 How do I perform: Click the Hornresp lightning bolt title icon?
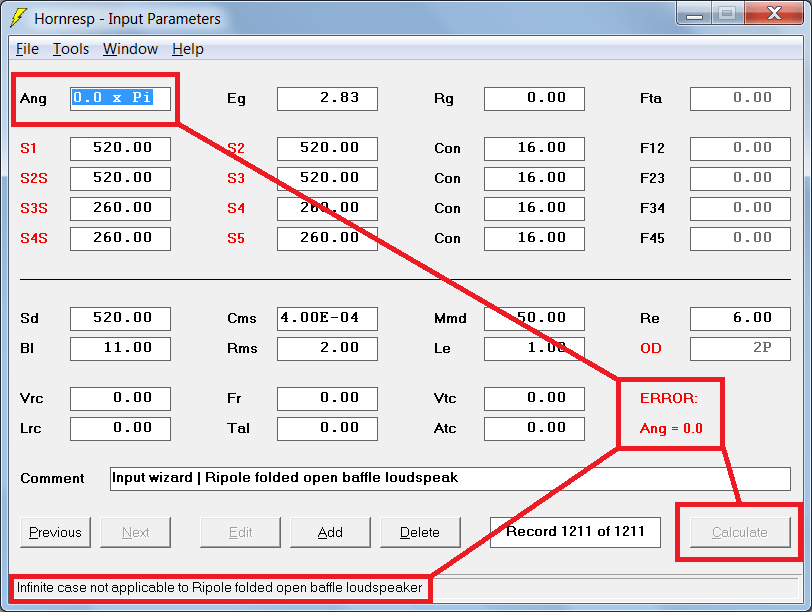[x=19, y=18]
